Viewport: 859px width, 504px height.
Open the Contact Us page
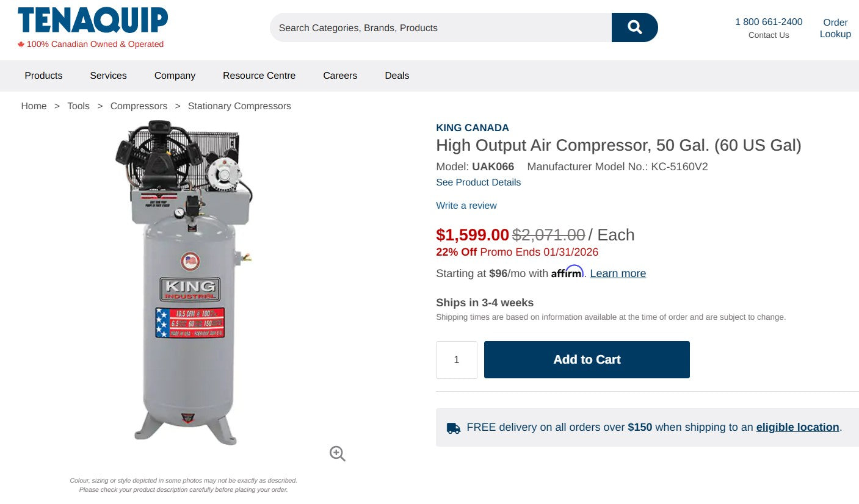[x=768, y=35]
